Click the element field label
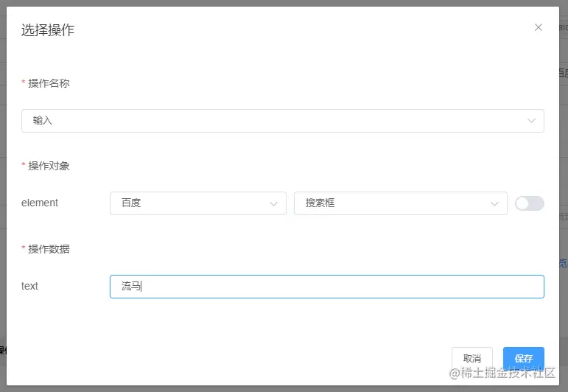 (40, 203)
